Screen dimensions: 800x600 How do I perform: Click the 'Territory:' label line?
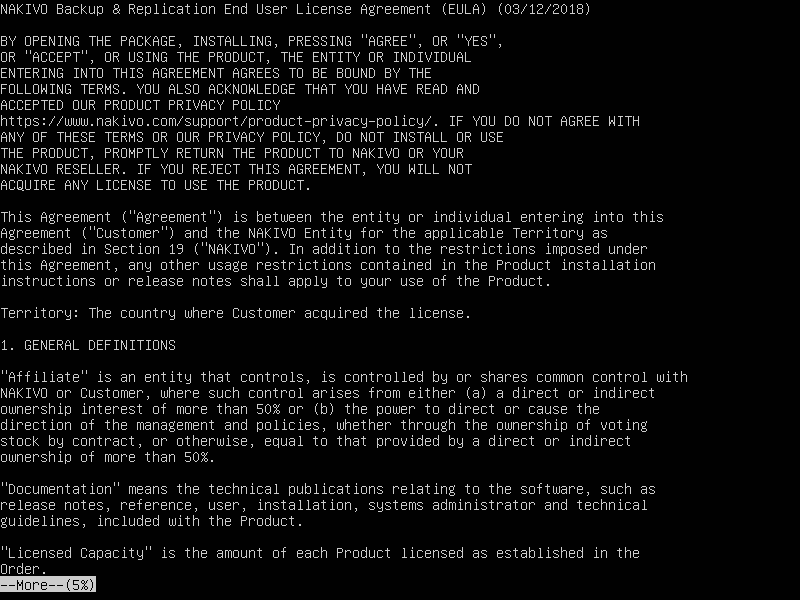click(x=236, y=313)
